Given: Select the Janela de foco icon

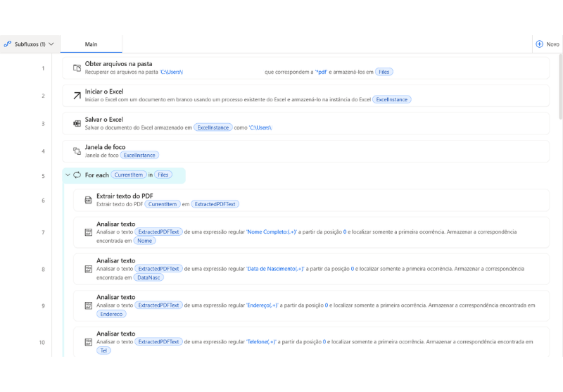Looking at the screenshot, I should [77, 151].
